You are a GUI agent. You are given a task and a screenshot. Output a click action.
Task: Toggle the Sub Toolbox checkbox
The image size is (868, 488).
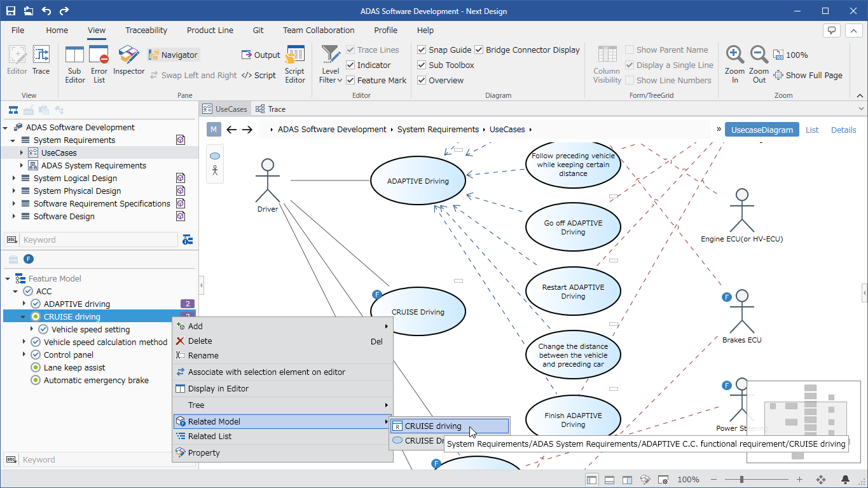(422, 65)
